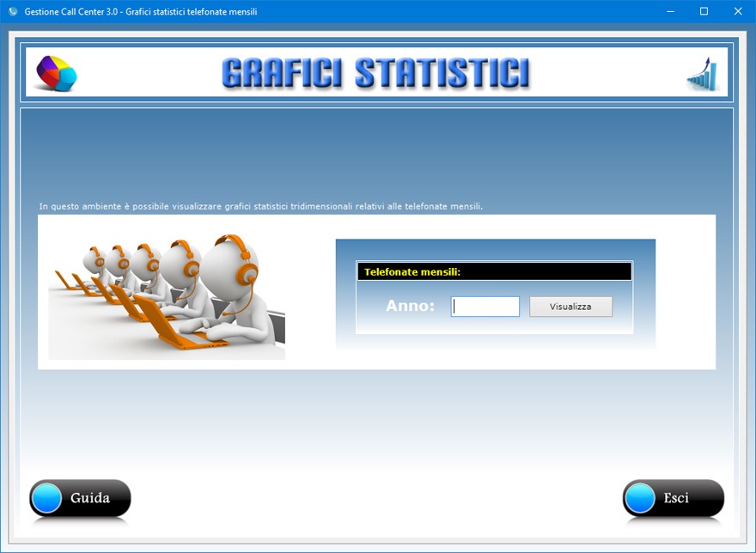This screenshot has width=756, height=553.
Task: Click the Telefonate mensili header label
Action: pyautogui.click(x=412, y=272)
